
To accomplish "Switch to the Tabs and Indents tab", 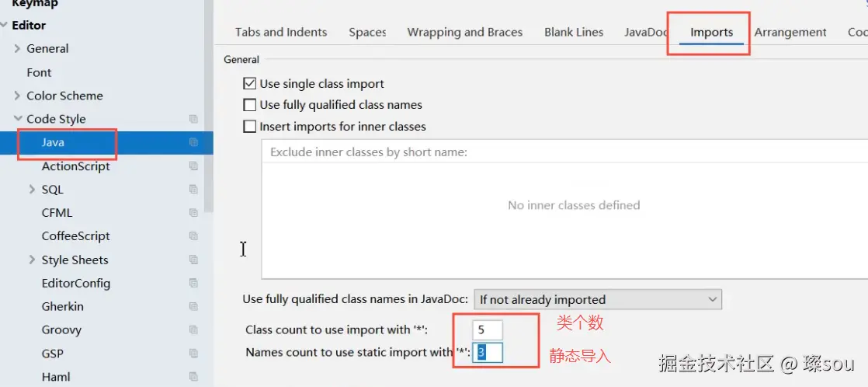I will [281, 32].
